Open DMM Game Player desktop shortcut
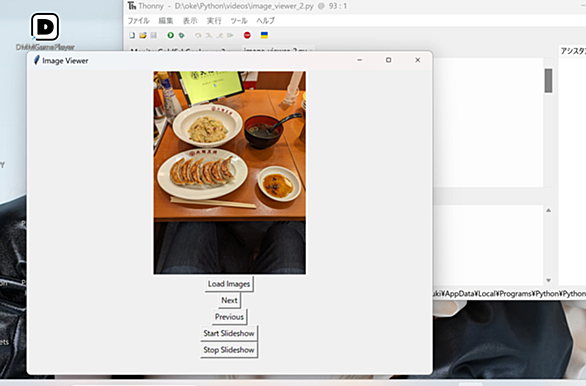Screen dimensions: 586x386 click(45, 31)
